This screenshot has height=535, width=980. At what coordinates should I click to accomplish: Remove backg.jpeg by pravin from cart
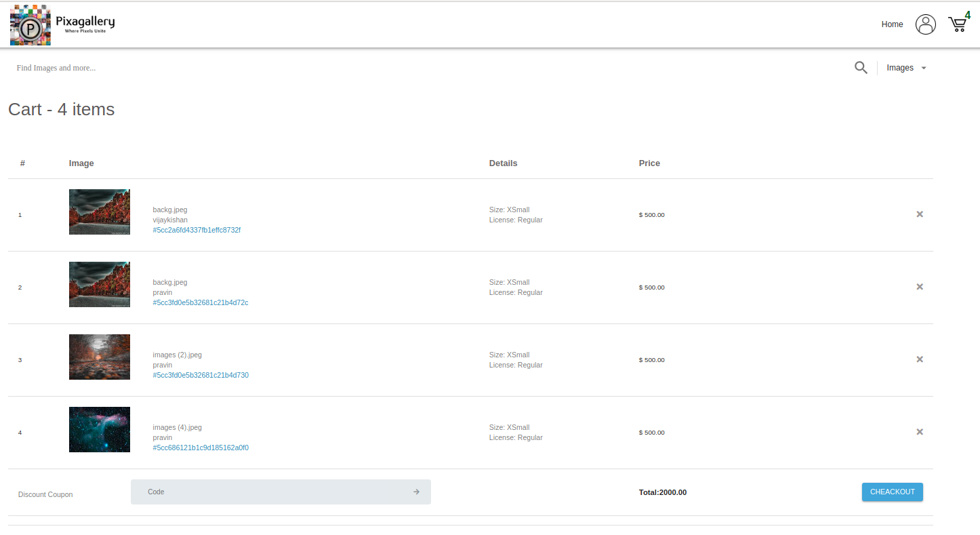click(920, 287)
